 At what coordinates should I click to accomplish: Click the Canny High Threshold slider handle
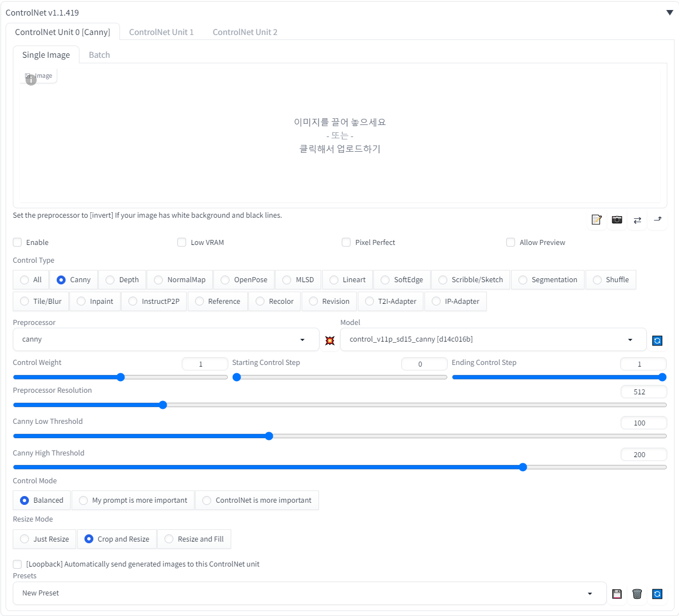tap(523, 467)
